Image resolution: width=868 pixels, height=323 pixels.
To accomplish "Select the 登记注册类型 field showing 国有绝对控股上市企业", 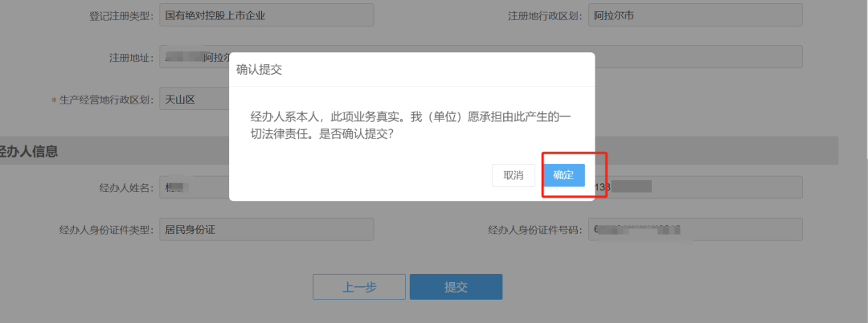I will pos(267,15).
